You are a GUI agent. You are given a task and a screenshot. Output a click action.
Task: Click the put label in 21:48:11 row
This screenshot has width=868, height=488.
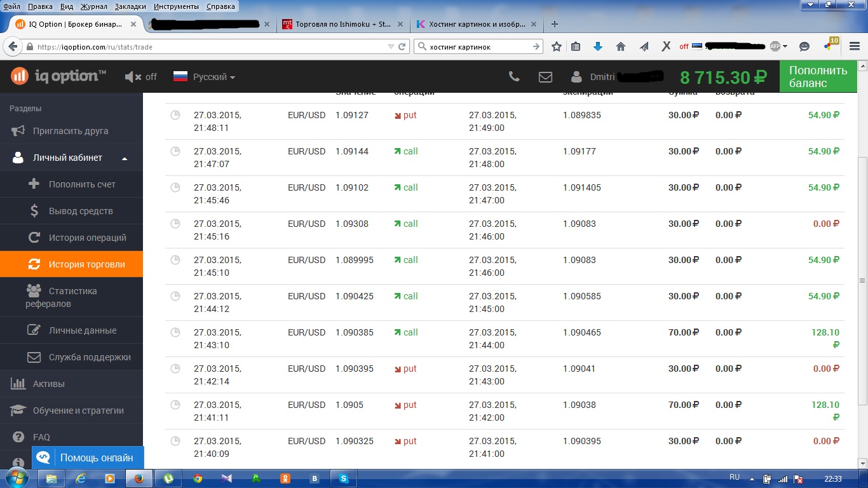coord(405,115)
